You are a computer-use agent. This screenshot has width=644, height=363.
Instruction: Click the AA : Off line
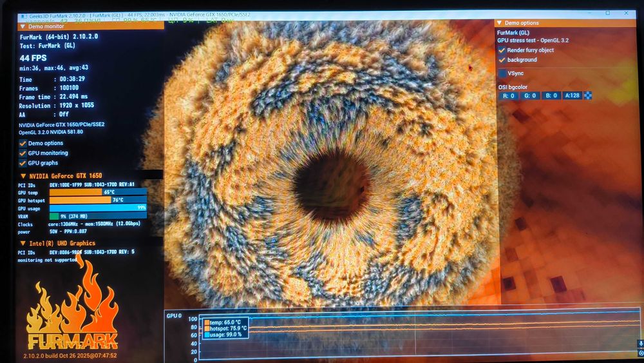[x=44, y=114]
